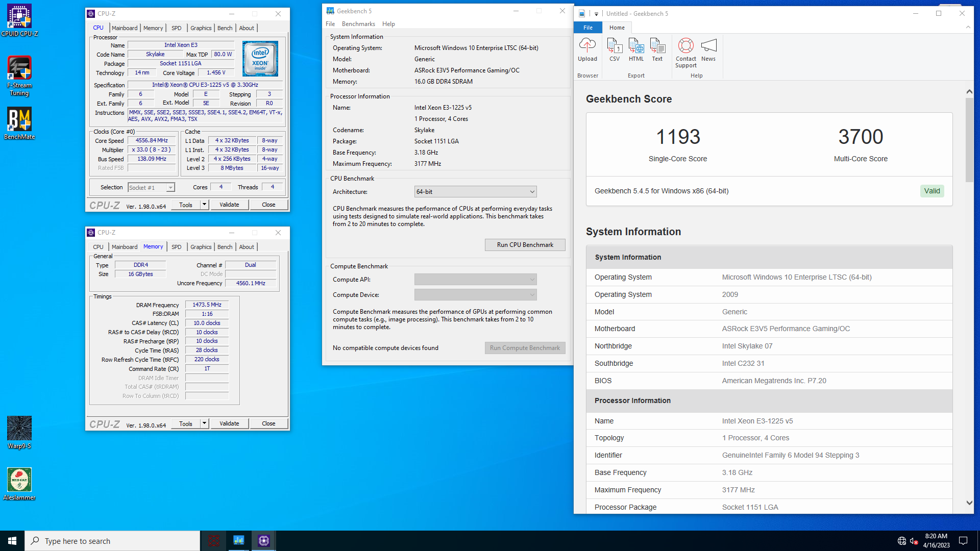This screenshot has width=980, height=551.
Task: Click Motherboard row ASRock E3V5 in results
Action: tap(769, 329)
